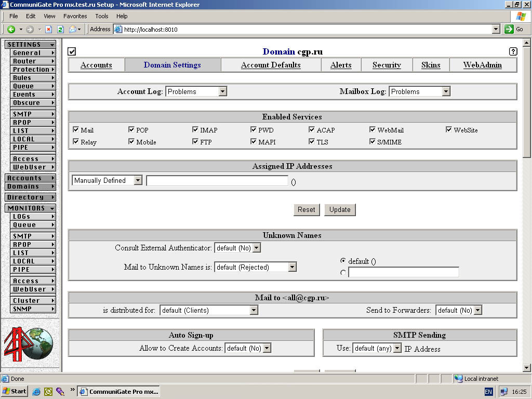Open the Tools menu

pos(101,16)
